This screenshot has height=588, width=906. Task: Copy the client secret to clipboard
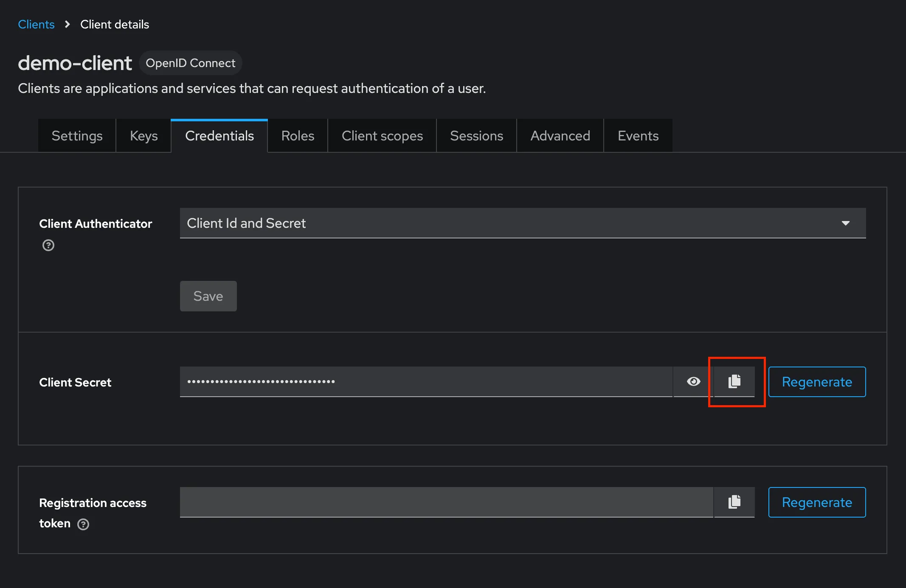pyautogui.click(x=734, y=381)
